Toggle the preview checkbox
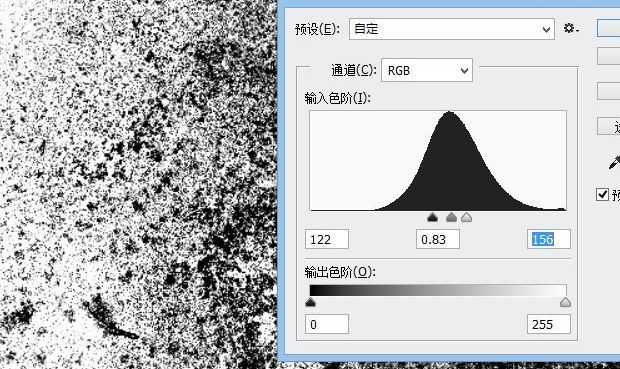 602,195
